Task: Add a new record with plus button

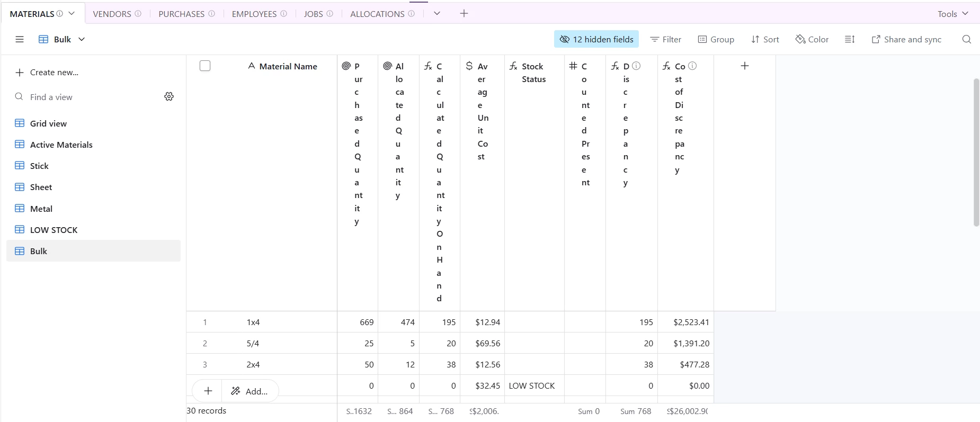Action: pyautogui.click(x=208, y=391)
